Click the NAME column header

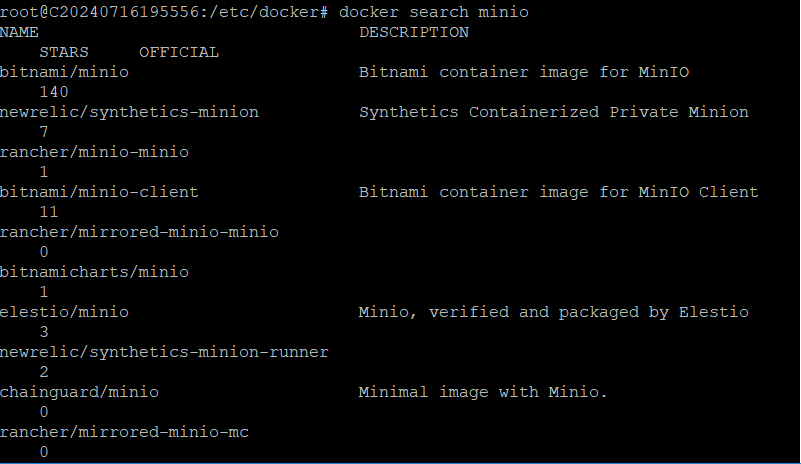tap(19, 32)
